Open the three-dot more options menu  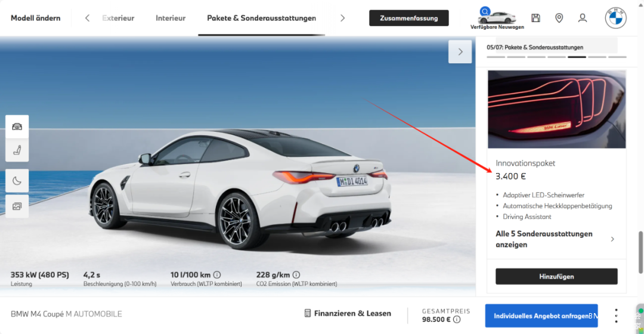point(617,316)
